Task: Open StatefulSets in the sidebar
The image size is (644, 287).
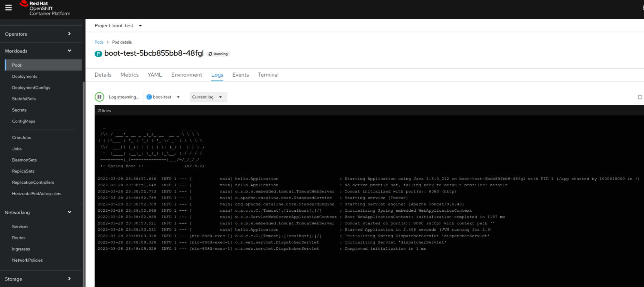Action: tap(24, 99)
